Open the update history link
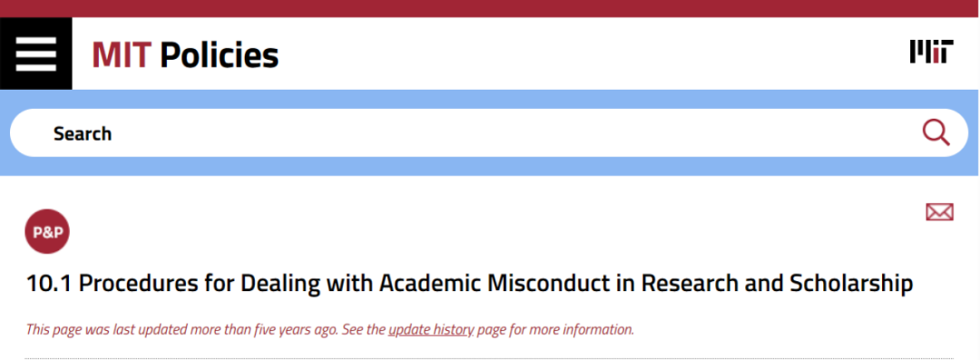 click(x=431, y=329)
